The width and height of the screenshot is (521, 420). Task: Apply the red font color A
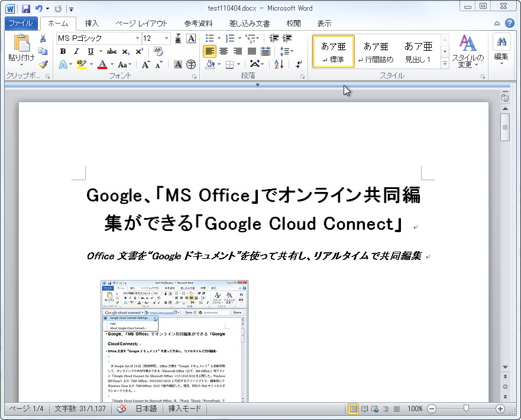(102, 64)
